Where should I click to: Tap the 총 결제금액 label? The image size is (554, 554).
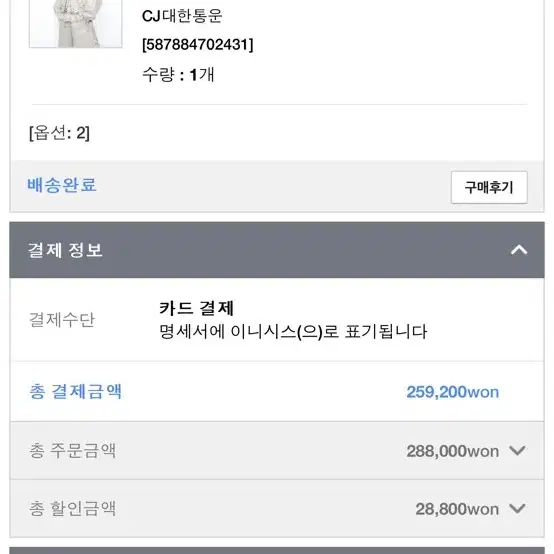pyautogui.click(x=75, y=392)
